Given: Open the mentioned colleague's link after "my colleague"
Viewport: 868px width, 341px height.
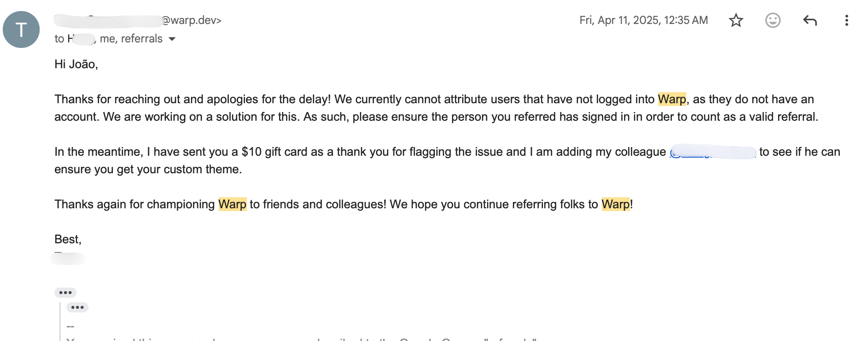Looking at the screenshot, I should [x=713, y=152].
